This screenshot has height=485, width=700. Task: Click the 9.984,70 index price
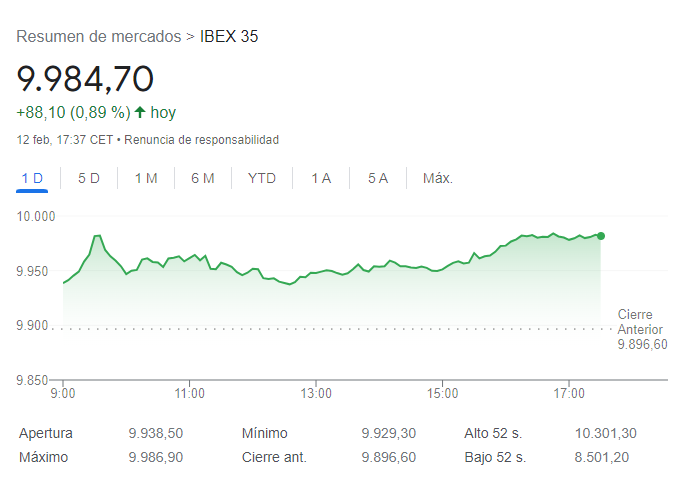(85, 78)
